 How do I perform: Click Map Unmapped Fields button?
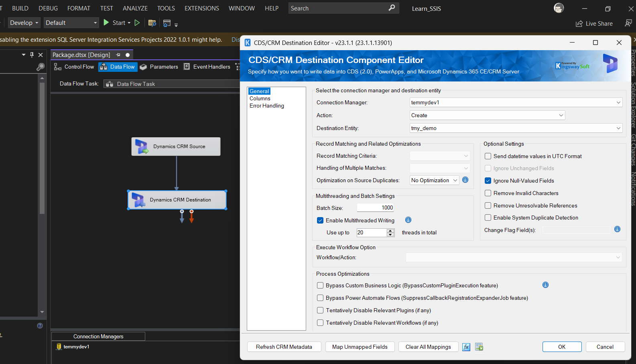pos(360,347)
